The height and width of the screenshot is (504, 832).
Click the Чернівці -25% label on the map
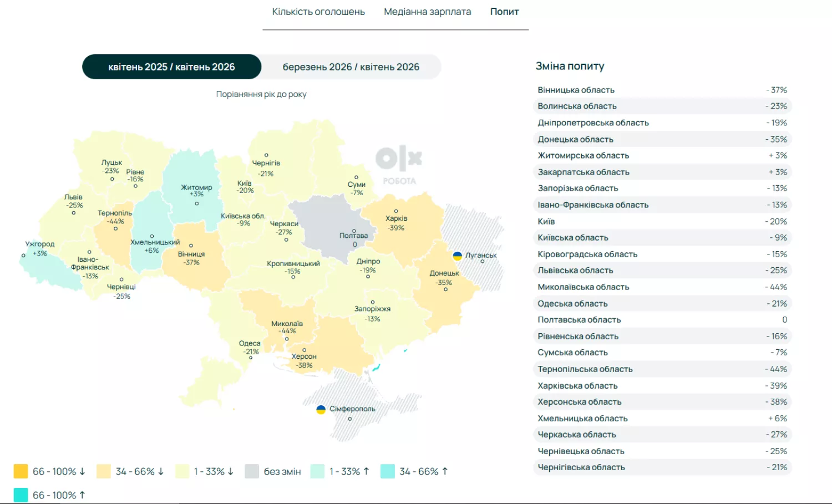[121, 292]
